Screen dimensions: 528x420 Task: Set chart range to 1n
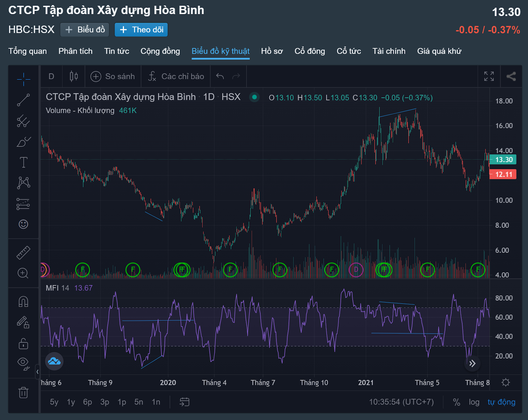click(x=156, y=402)
